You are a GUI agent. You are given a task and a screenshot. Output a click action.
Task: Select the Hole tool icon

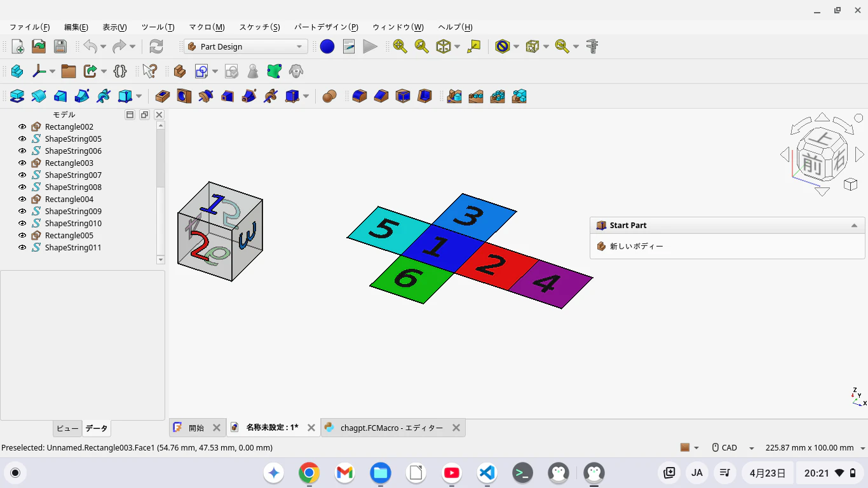click(x=184, y=96)
